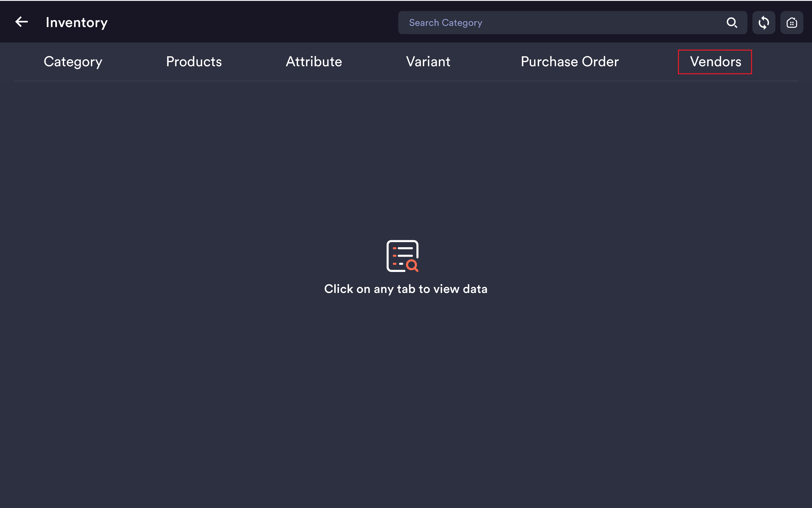Screen dimensions: 812x508
Task: Open the Products tab
Action: (194, 62)
